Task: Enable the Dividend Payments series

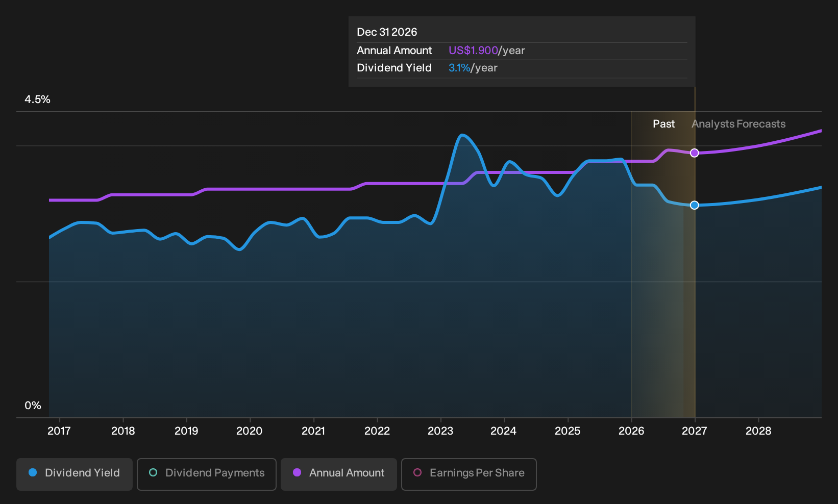Action: [207, 474]
